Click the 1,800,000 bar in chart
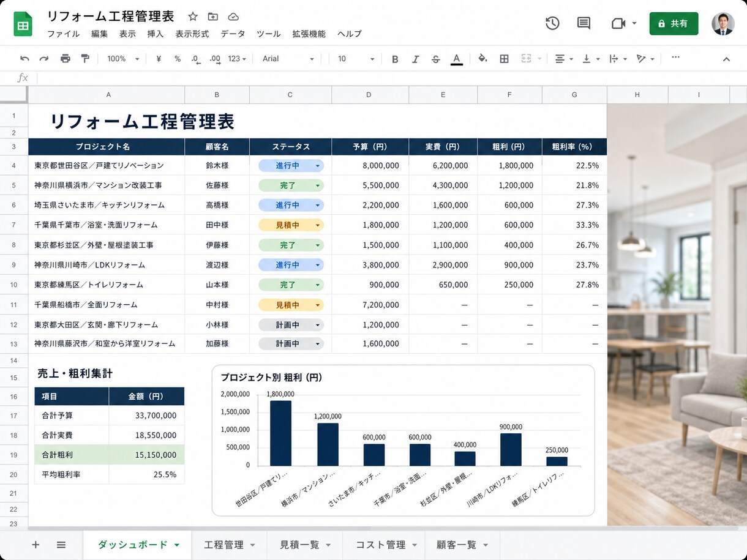 point(280,433)
